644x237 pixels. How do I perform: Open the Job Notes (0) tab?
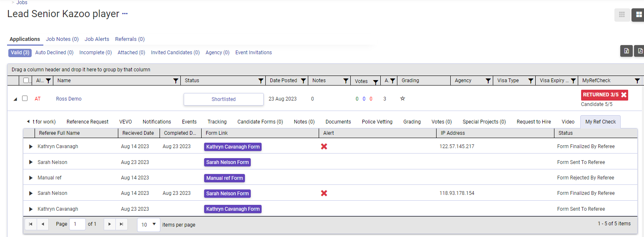point(62,39)
